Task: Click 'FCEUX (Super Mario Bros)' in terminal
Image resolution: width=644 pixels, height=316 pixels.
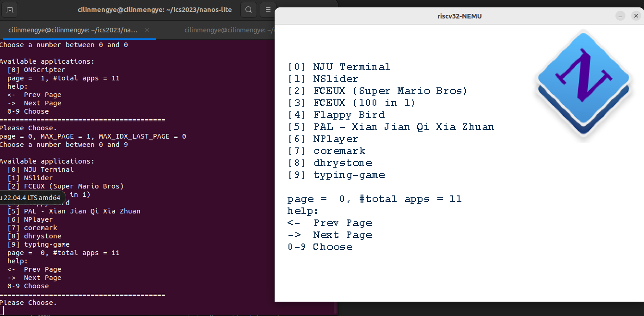Action: (74, 186)
